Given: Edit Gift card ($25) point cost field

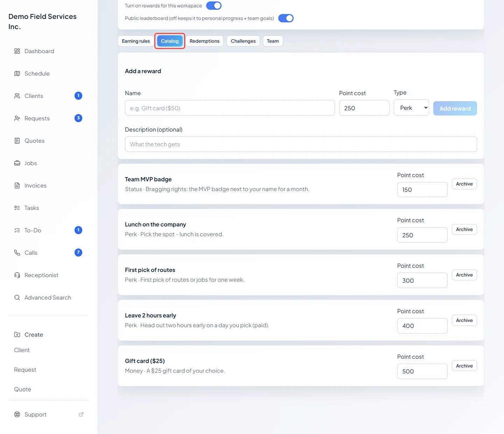Looking at the screenshot, I should [x=422, y=371].
